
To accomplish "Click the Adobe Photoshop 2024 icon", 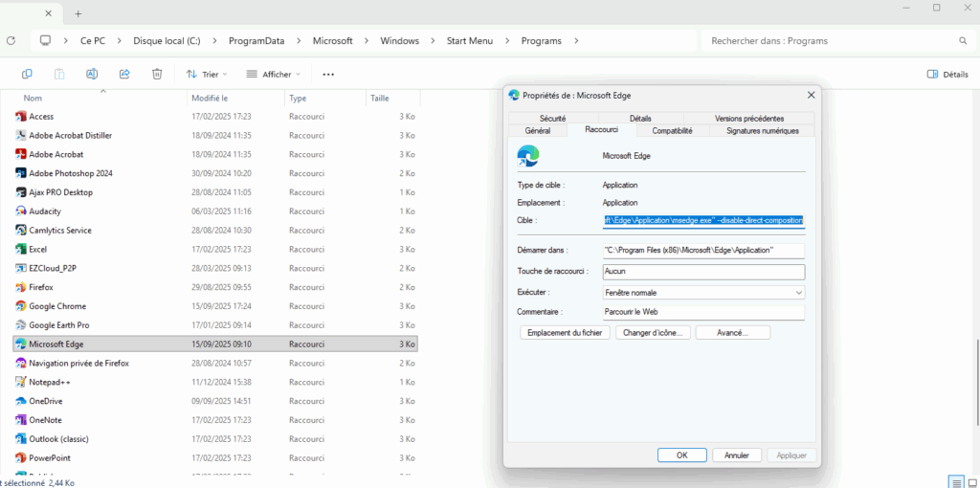I will (x=21, y=173).
